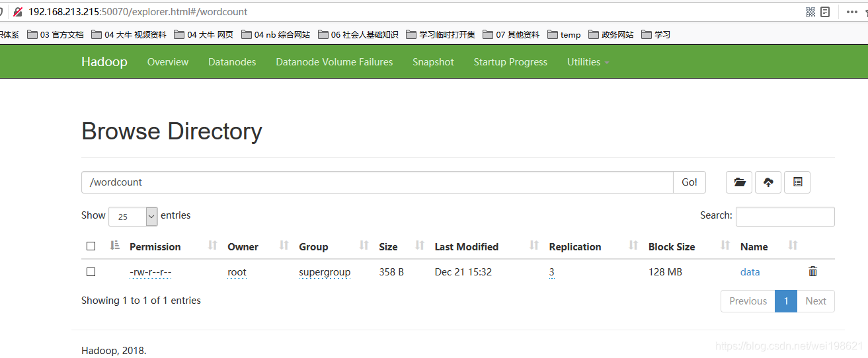868x358 pixels.
Task: Click the sort icon beside the select-all checkbox
Action: (x=114, y=246)
